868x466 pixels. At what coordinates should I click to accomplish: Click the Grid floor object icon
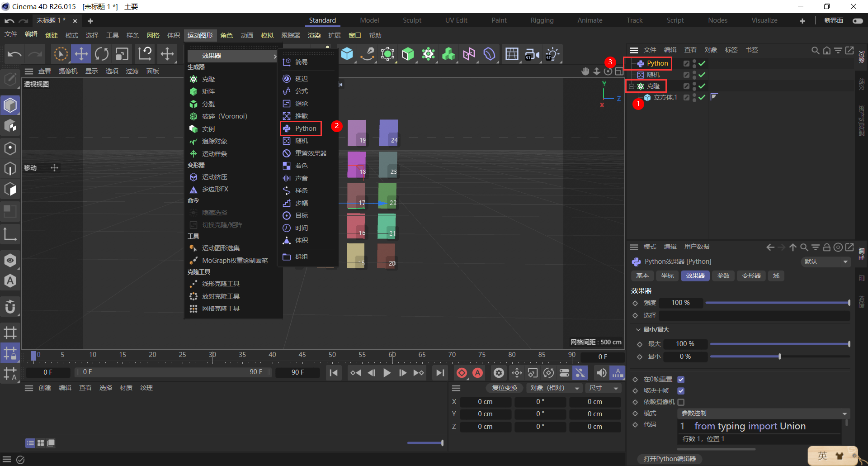coord(512,54)
